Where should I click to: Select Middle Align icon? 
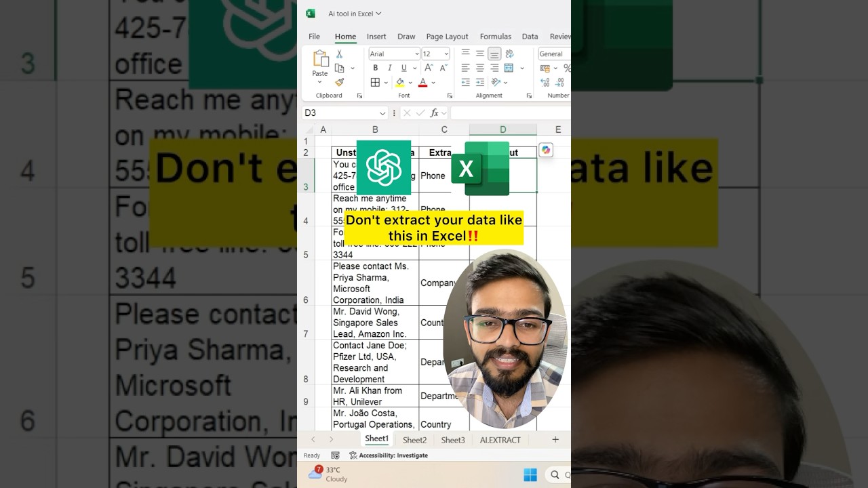click(x=479, y=53)
